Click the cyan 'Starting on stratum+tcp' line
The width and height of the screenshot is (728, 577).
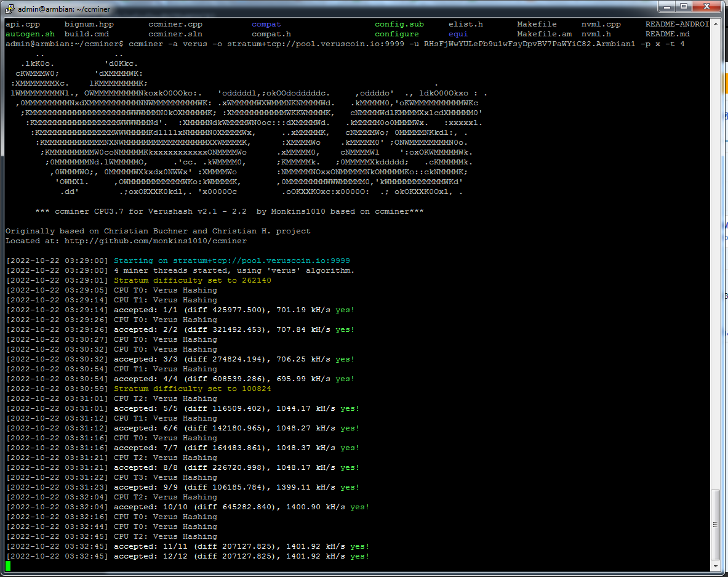[x=231, y=260]
